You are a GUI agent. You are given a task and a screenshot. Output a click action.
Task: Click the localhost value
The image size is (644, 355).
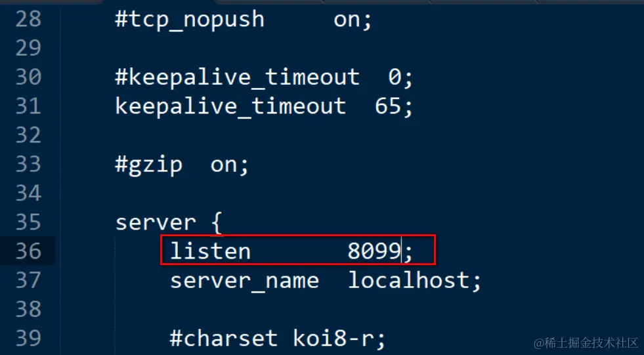pos(409,280)
